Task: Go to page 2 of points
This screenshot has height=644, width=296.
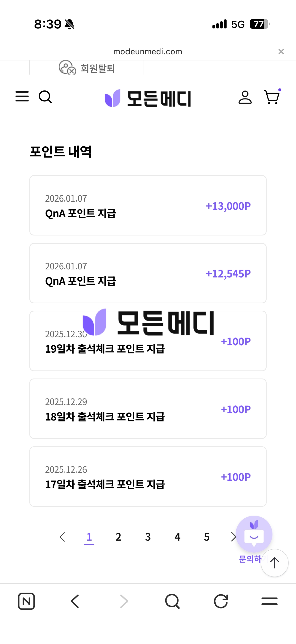Action: pyautogui.click(x=118, y=537)
